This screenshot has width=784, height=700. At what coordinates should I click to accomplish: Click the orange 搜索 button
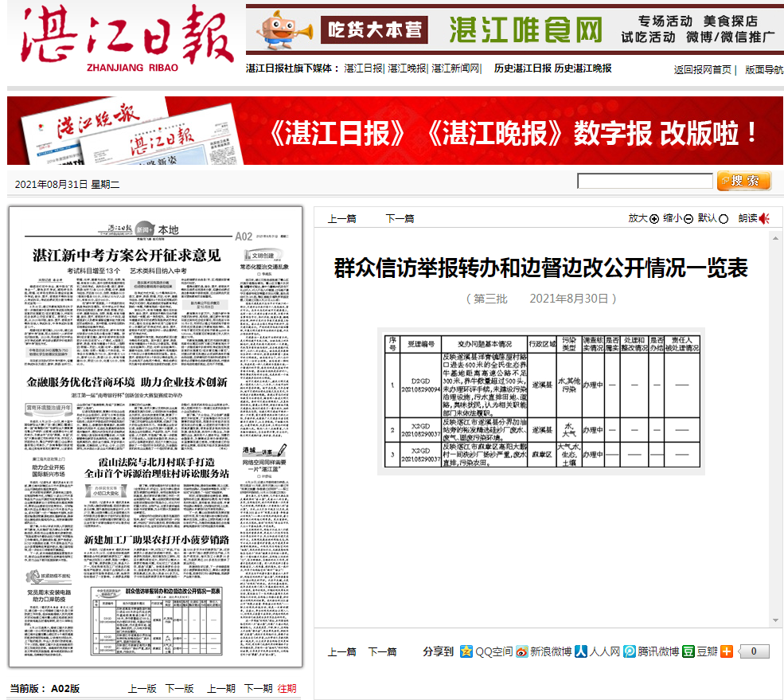click(x=744, y=181)
